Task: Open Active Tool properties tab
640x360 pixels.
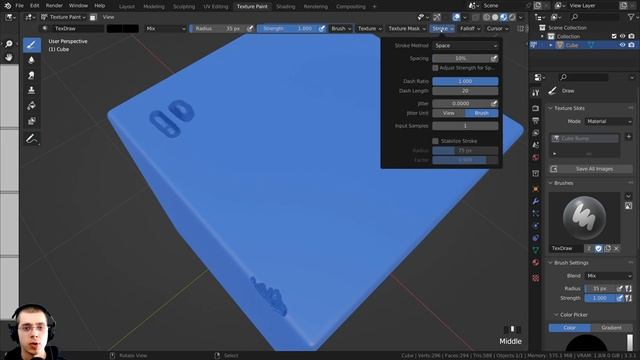Action: tap(536, 93)
